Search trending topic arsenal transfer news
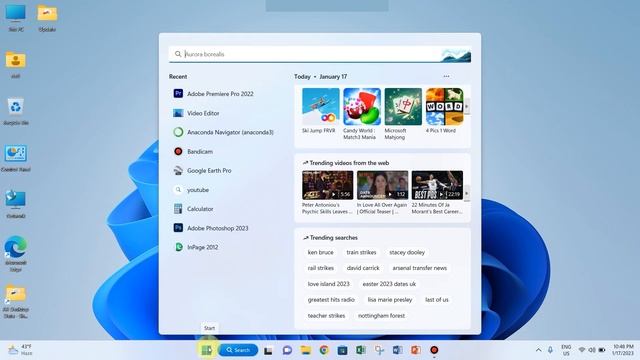The image size is (640, 360). point(420,268)
